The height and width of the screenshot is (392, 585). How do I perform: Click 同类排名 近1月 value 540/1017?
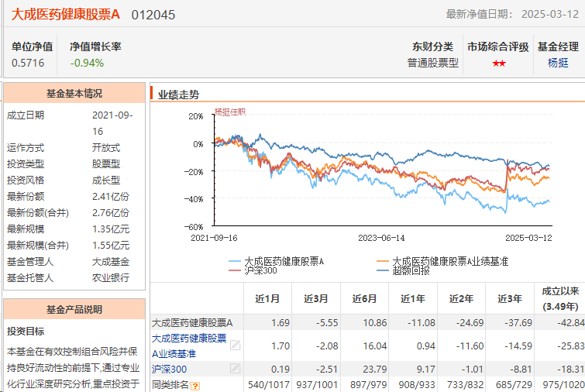(269, 384)
